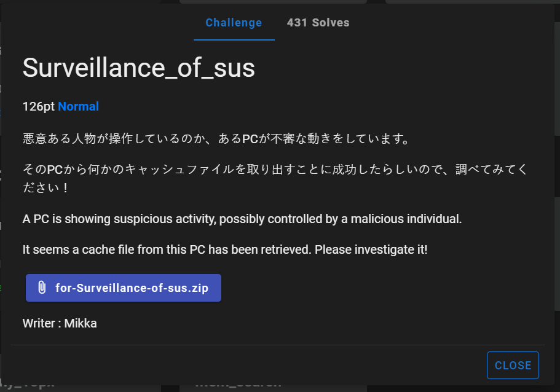Click the Normal difficulty label
Viewport: 560px width, 392px height.
point(78,106)
